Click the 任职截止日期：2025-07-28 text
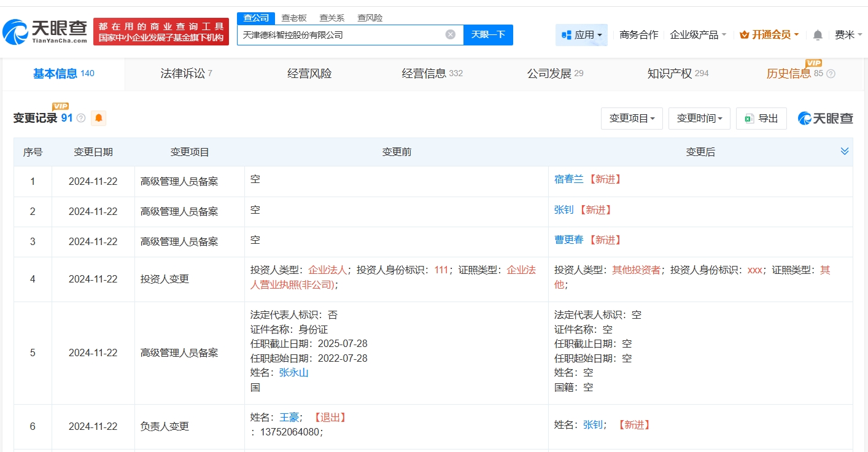 point(309,344)
